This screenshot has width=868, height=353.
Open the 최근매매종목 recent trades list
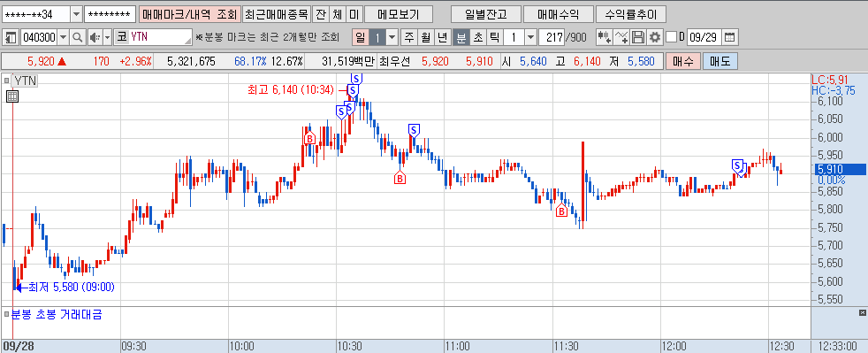[x=276, y=14]
